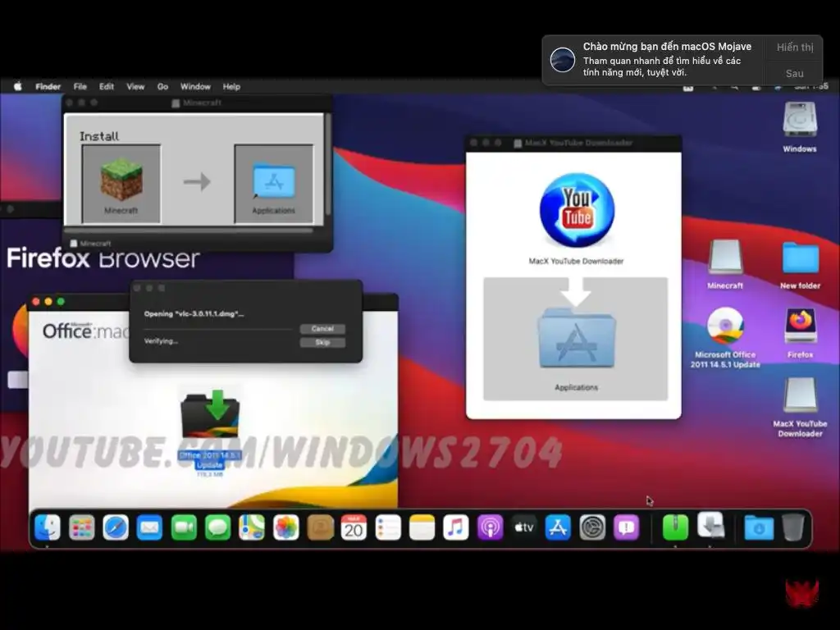Click the Minecraft window title bar

point(197,103)
